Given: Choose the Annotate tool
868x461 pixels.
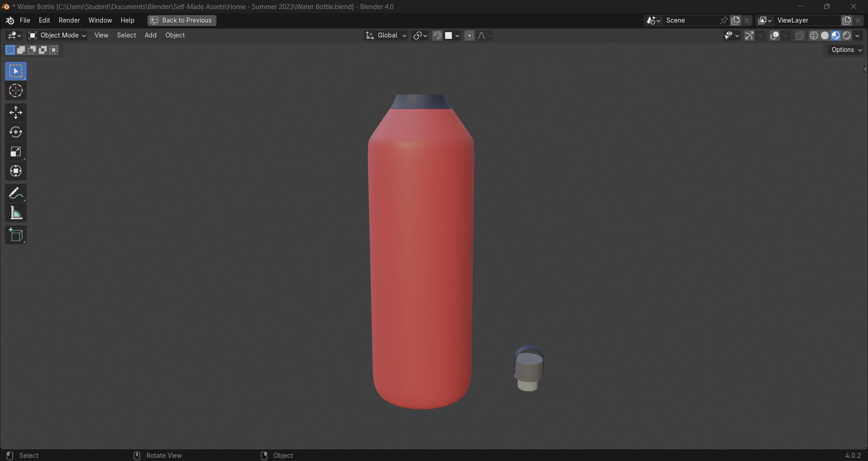Looking at the screenshot, I should (16, 193).
